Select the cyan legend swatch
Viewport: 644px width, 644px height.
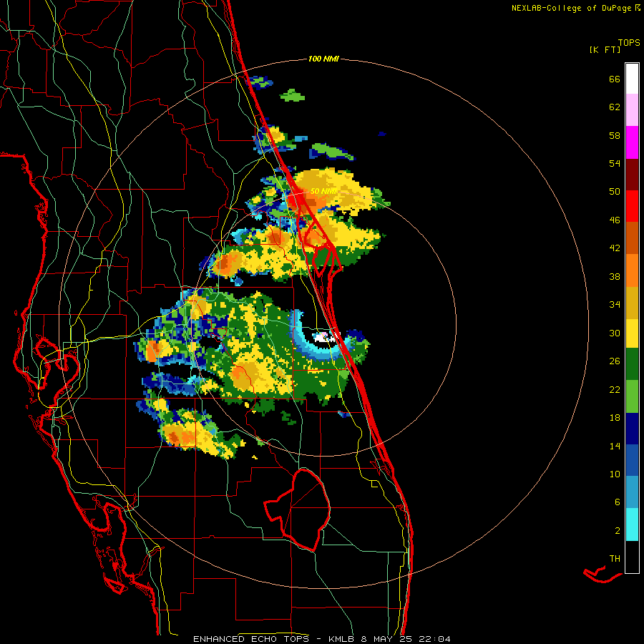click(x=632, y=525)
